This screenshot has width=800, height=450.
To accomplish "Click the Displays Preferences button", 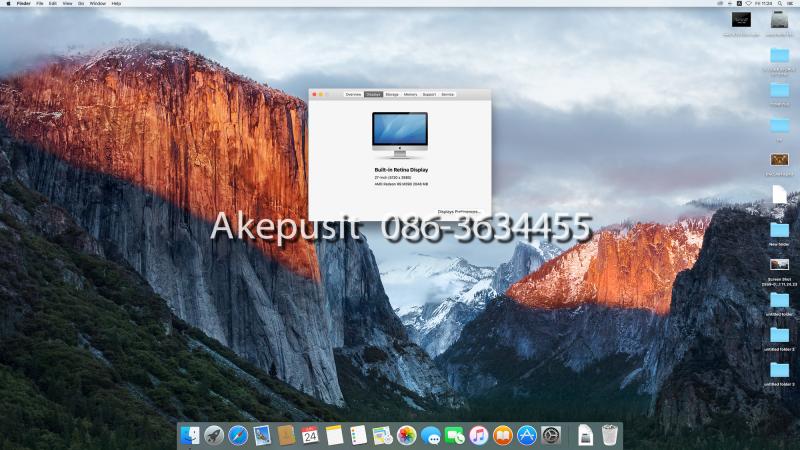I will point(460,212).
